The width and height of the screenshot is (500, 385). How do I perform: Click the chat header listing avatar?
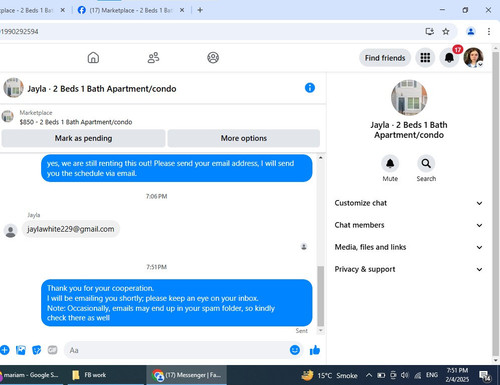point(13,88)
